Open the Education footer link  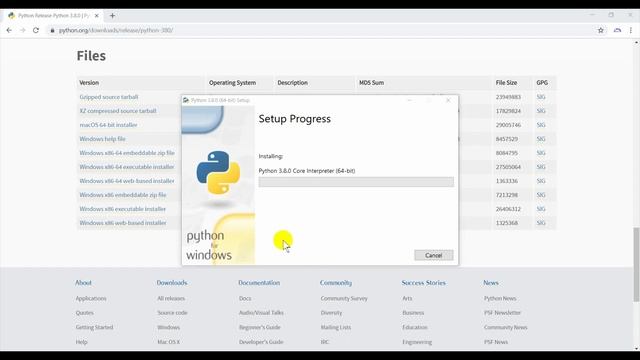pyautogui.click(x=415, y=327)
